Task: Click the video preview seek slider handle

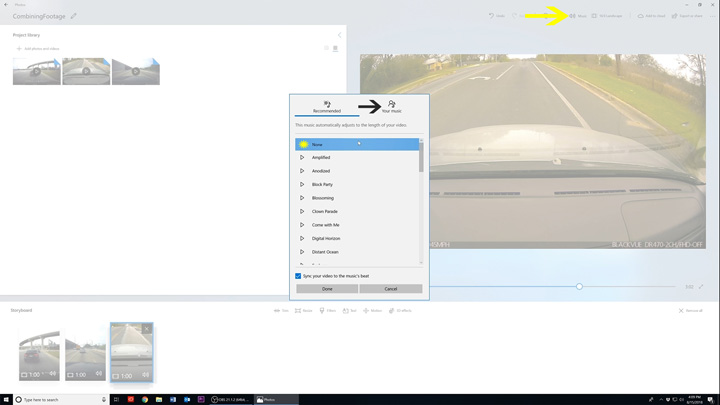Action: pyautogui.click(x=579, y=287)
